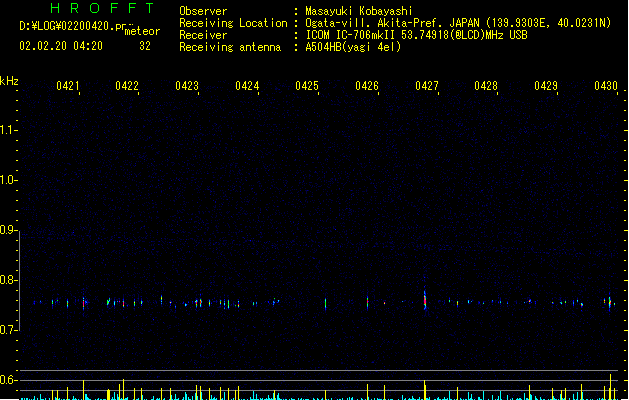Click the 0424 time marker
The height and width of the screenshot is (400, 629).
(x=247, y=86)
